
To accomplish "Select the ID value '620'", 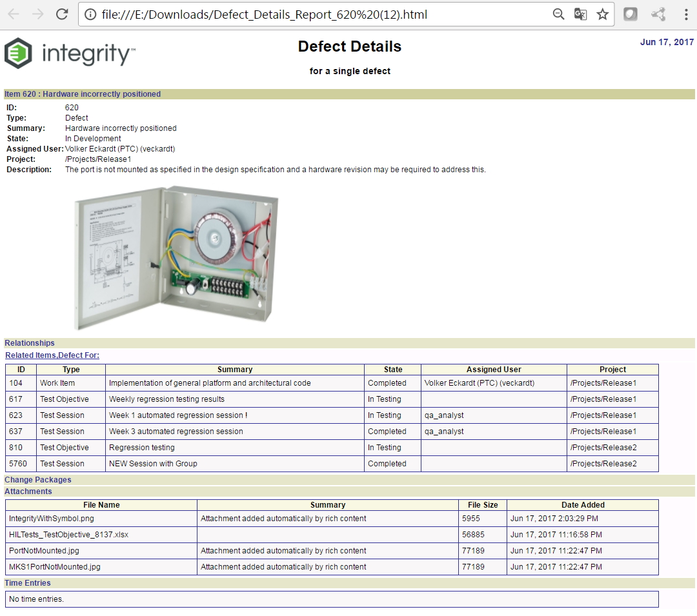I will pos(72,108).
